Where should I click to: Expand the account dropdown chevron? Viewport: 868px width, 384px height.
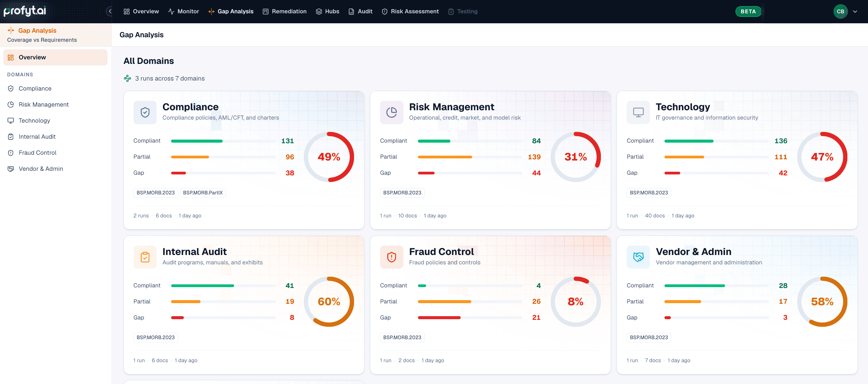coord(855,12)
